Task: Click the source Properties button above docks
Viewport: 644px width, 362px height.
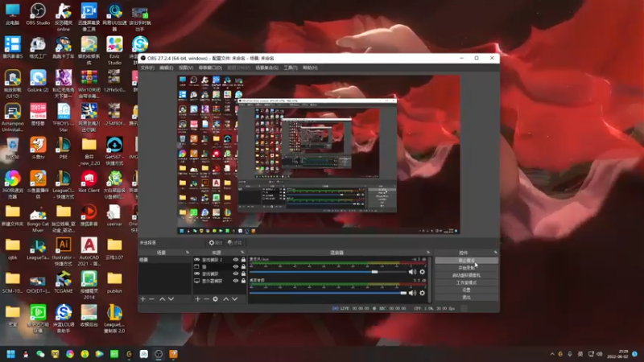Action: tap(215, 243)
